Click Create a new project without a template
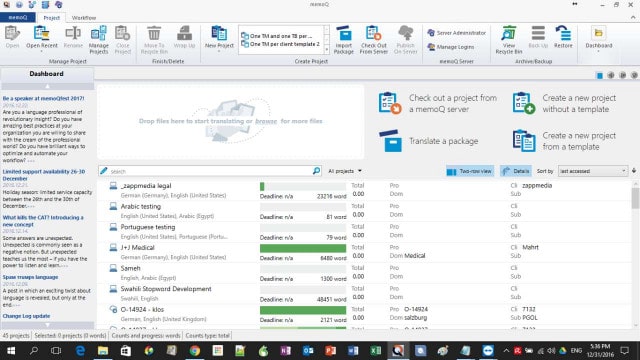Screen dimensions: 640x360 coord(564,103)
